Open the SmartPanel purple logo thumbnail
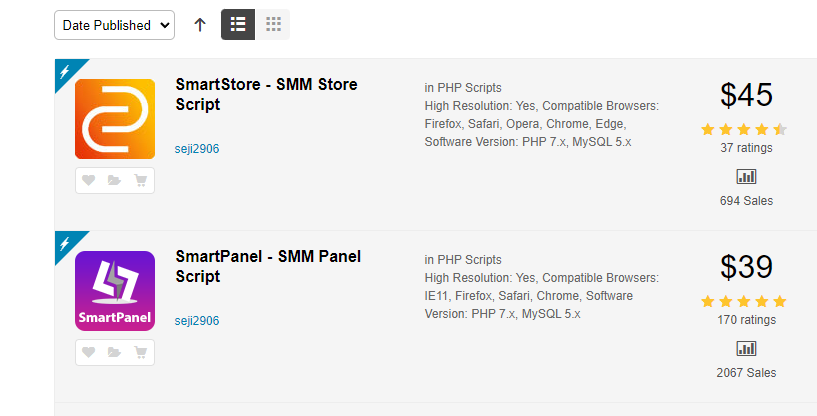The image size is (817, 416). [x=115, y=291]
